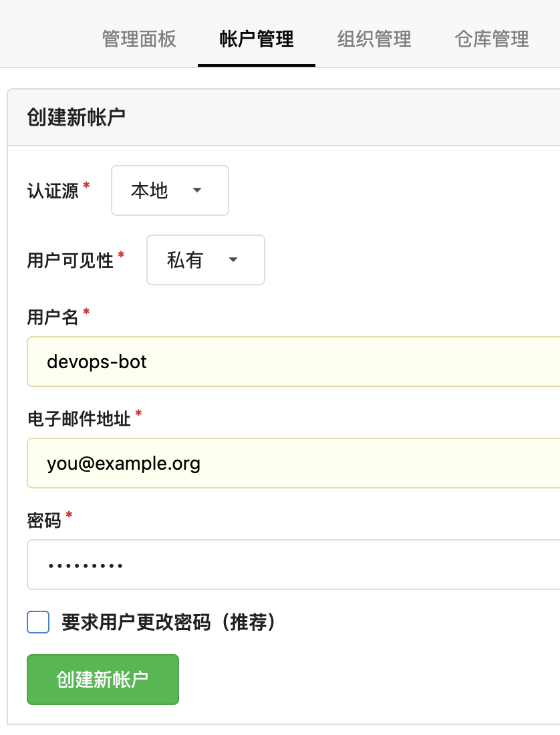The image size is (560, 735).
Task: Switch to the 组织管理 tab
Action: coord(374,39)
